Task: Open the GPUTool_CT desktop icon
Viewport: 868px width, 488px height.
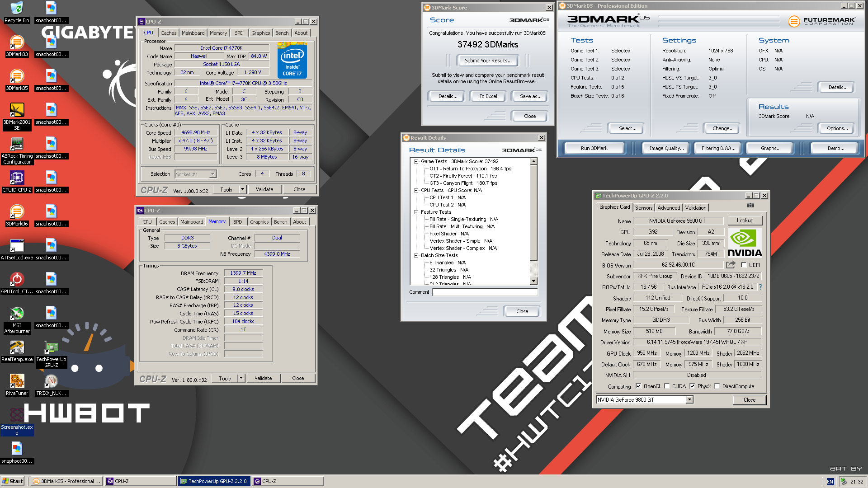Action: click(x=17, y=283)
